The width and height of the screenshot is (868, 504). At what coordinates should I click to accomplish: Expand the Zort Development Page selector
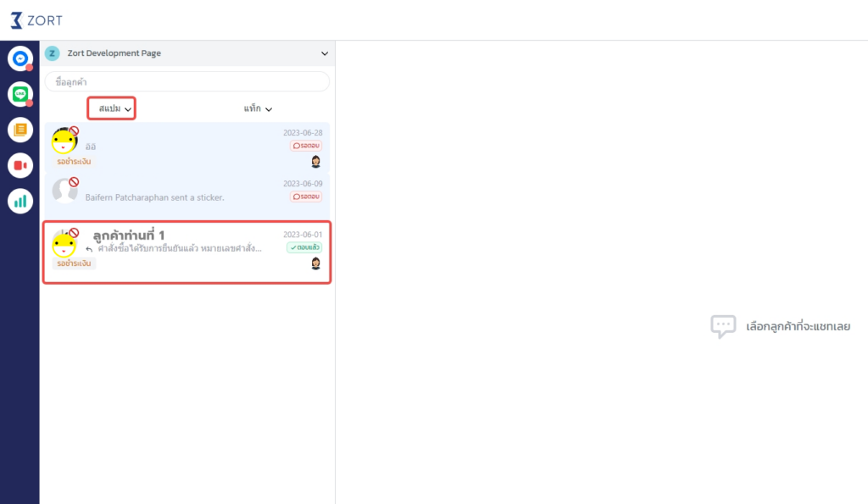coord(324,53)
